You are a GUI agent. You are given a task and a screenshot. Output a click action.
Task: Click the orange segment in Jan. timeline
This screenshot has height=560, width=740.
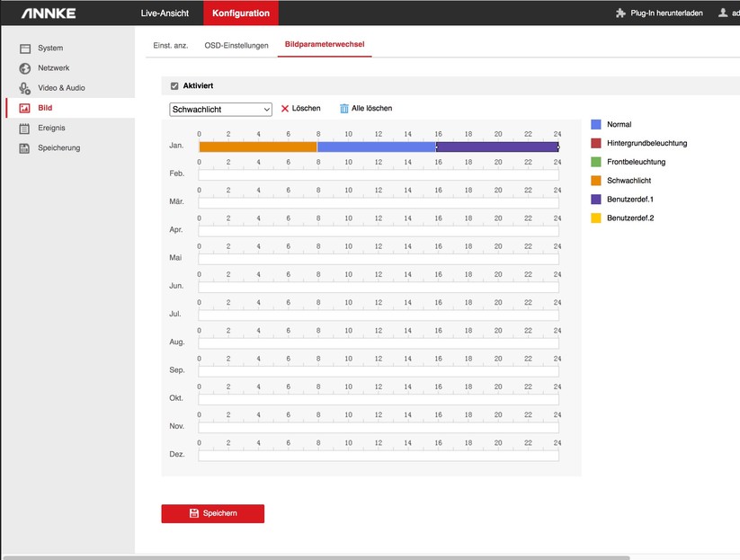coord(257,147)
